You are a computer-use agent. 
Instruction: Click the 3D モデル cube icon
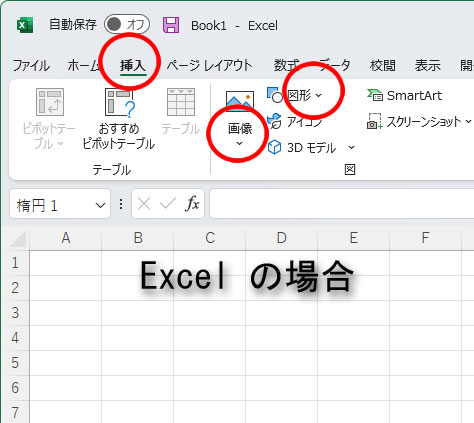click(x=275, y=147)
